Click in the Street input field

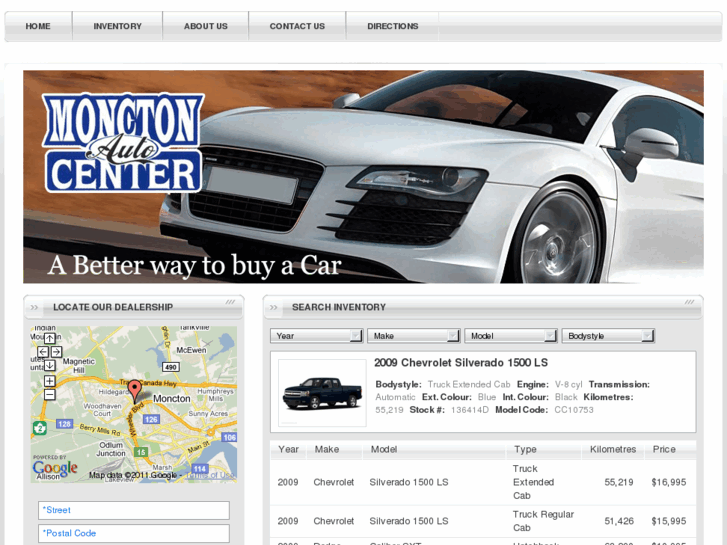pyautogui.click(x=134, y=510)
